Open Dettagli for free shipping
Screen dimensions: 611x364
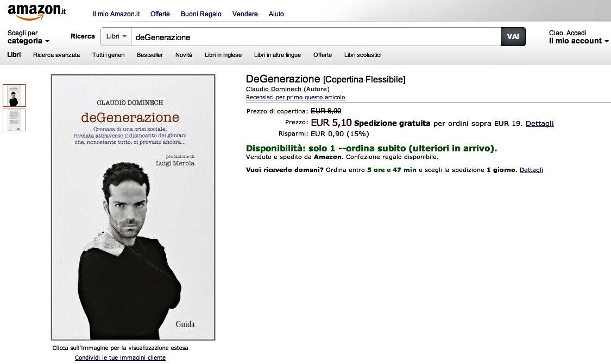click(540, 123)
